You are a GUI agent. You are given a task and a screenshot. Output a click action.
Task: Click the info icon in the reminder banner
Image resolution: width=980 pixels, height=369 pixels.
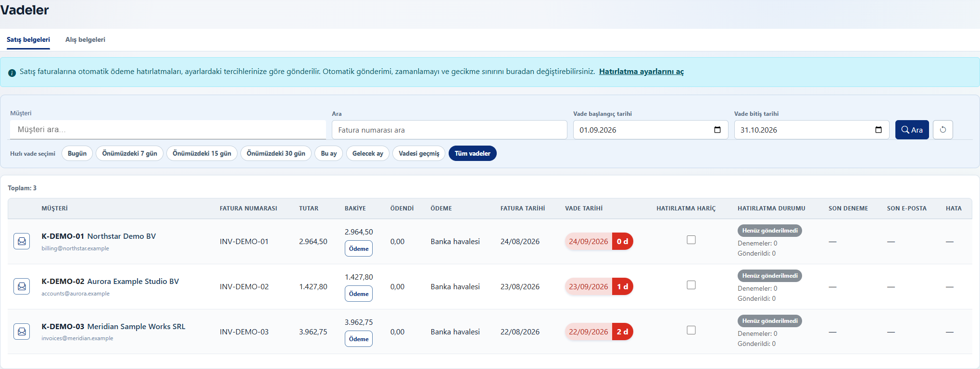[12, 73]
